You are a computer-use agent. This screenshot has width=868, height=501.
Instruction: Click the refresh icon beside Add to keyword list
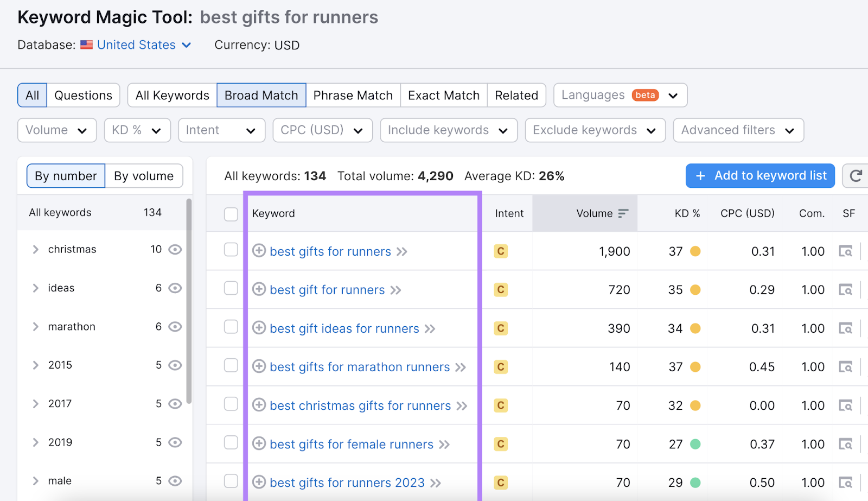[x=856, y=175]
